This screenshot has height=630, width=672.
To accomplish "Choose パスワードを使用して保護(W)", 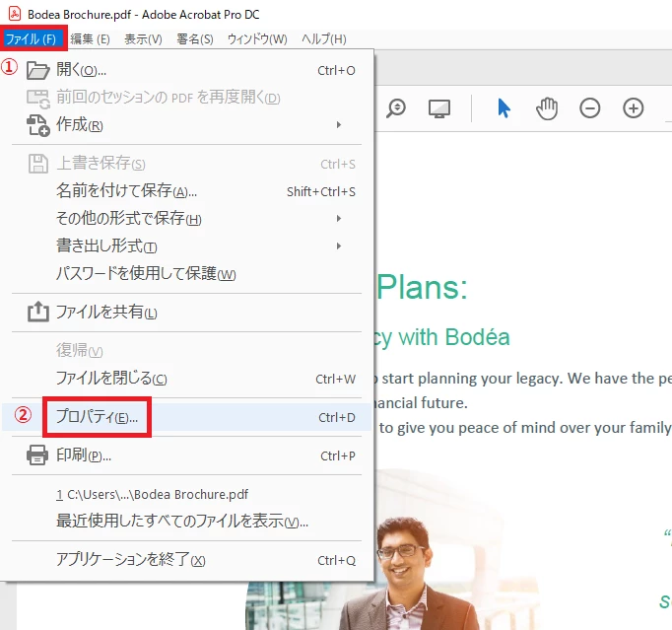I will click(x=186, y=273).
